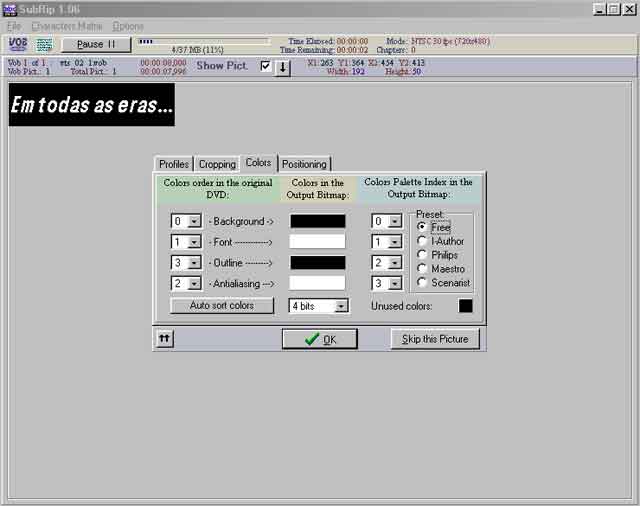Open the File menu

[14, 27]
